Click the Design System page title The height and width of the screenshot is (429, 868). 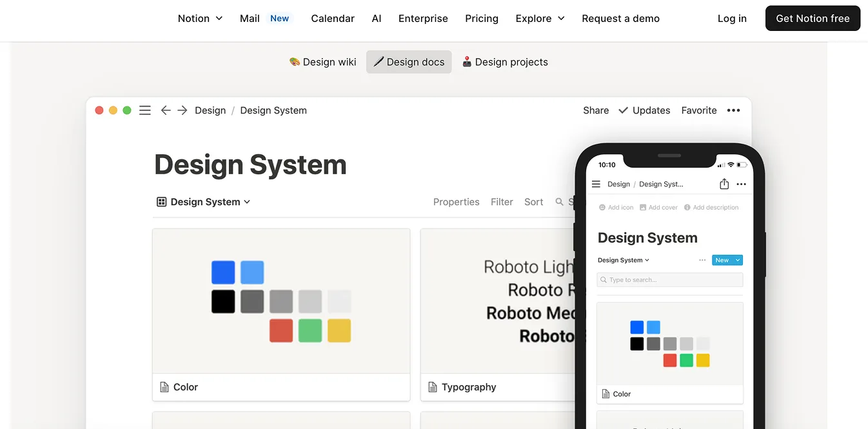[x=250, y=165]
